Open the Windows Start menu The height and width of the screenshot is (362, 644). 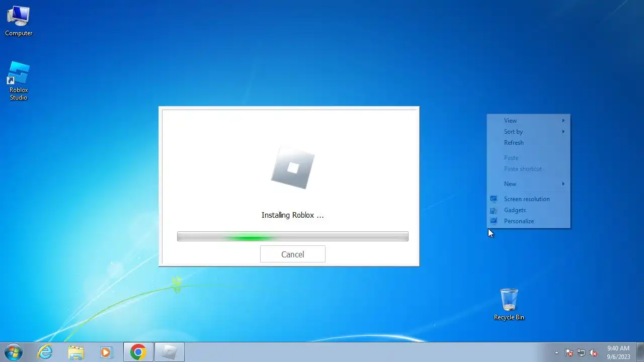pos(13,352)
